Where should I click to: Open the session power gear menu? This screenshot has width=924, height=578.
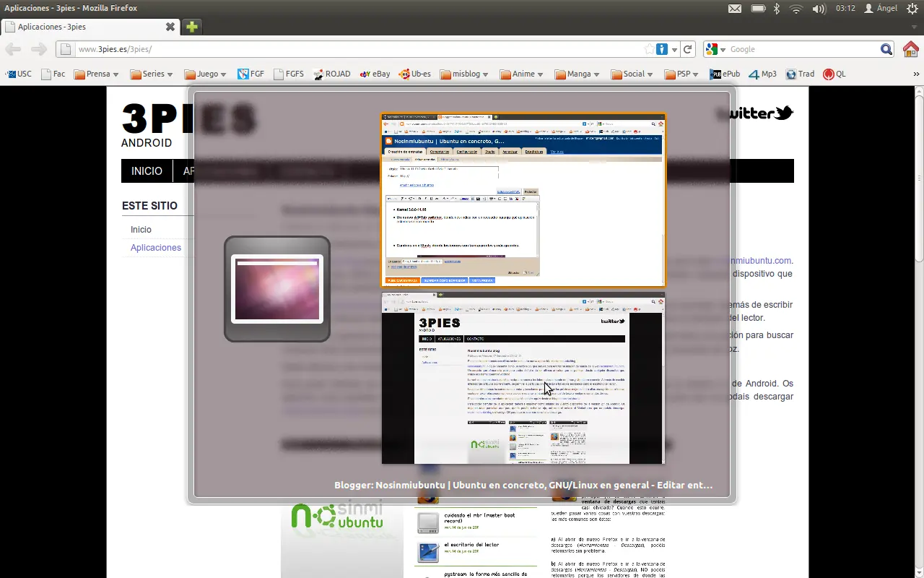(x=912, y=9)
